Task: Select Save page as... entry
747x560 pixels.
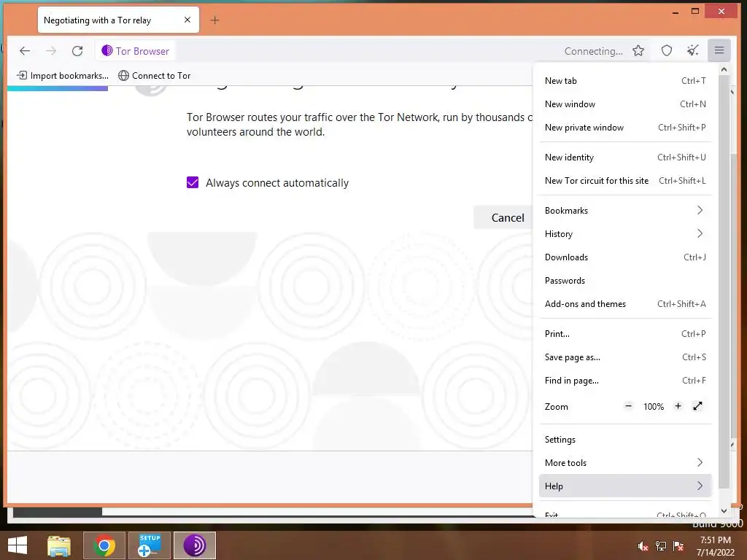Action: point(625,357)
